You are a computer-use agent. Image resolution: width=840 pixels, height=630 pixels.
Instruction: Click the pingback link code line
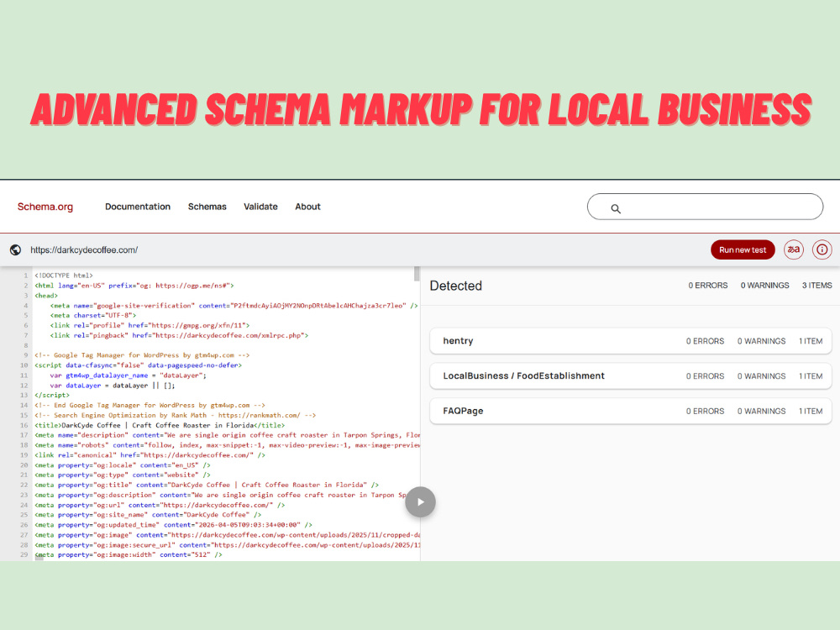coord(180,336)
